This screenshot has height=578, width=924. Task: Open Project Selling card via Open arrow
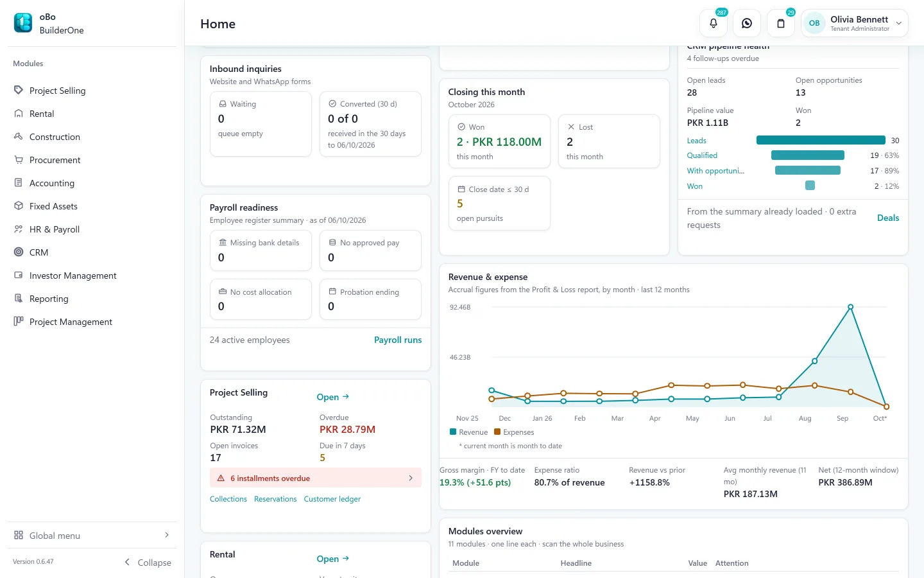pos(333,397)
